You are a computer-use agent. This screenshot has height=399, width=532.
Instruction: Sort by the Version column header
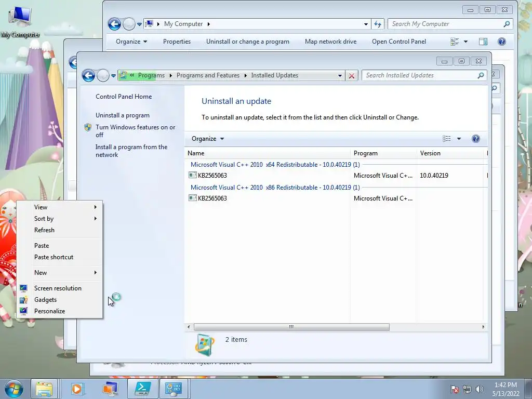(x=450, y=153)
